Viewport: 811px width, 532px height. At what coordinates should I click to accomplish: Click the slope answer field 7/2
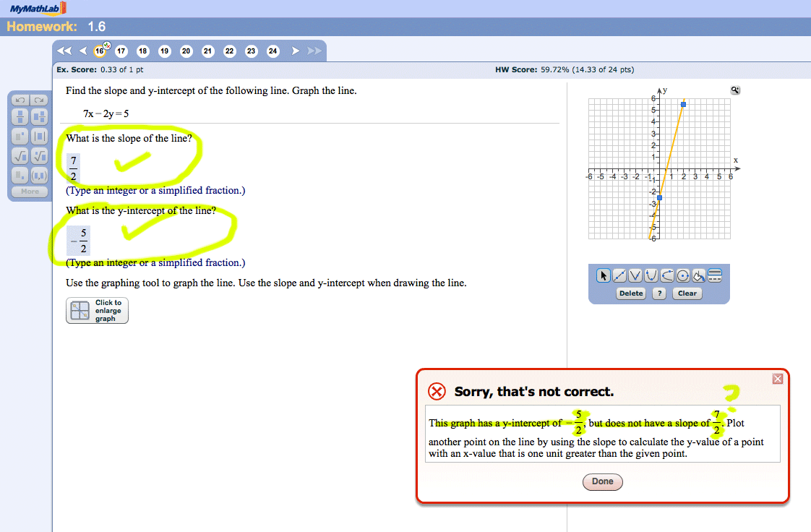[74, 168]
